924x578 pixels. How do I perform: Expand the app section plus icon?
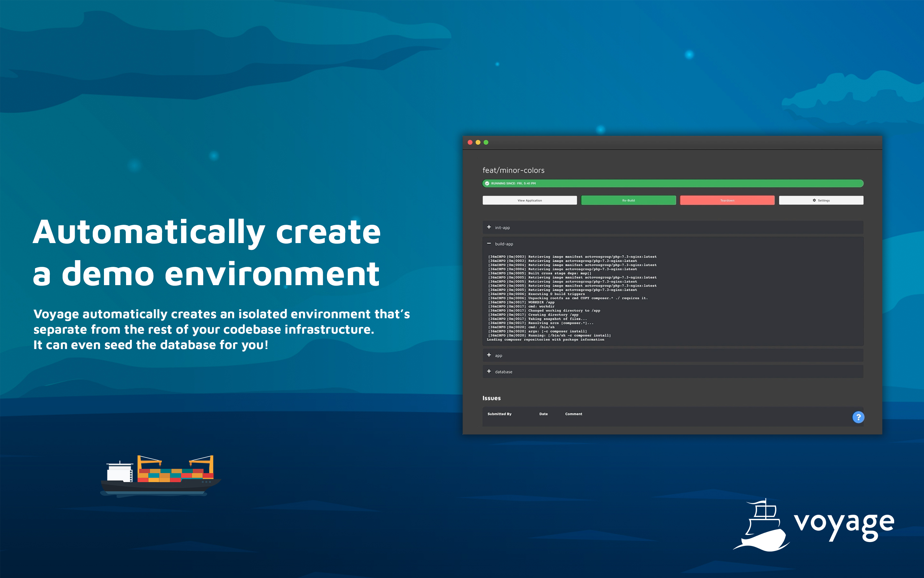489,355
